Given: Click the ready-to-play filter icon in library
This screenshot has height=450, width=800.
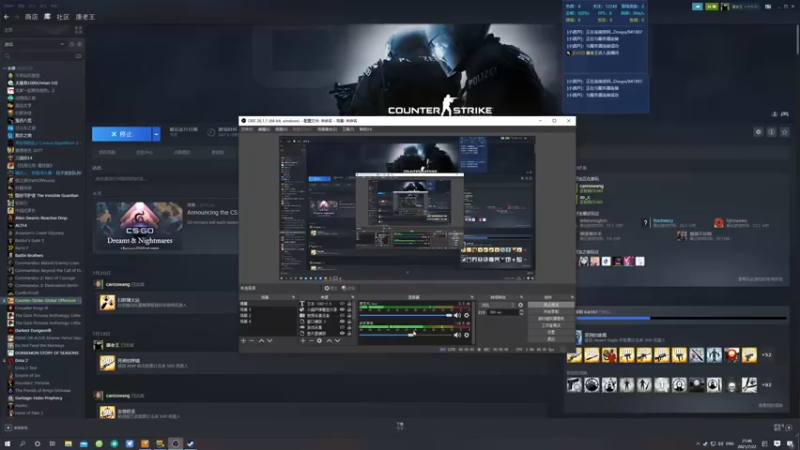Looking at the screenshot, I should pyautogui.click(x=80, y=44).
